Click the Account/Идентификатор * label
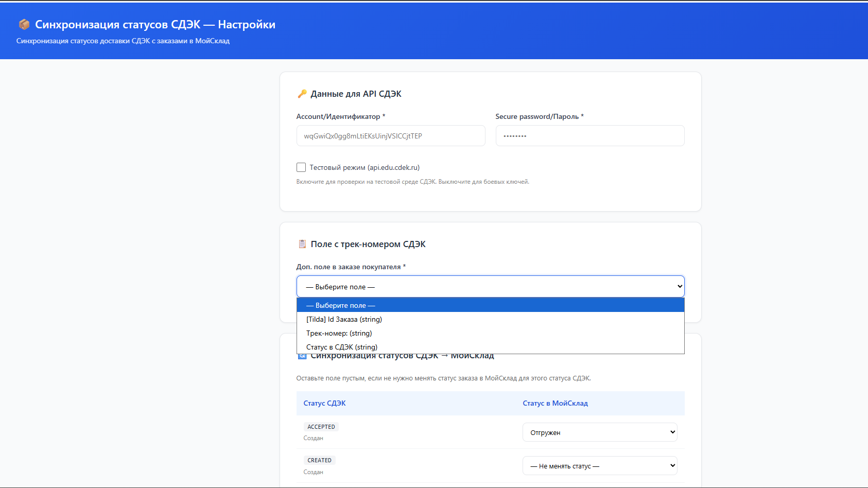 point(341,116)
